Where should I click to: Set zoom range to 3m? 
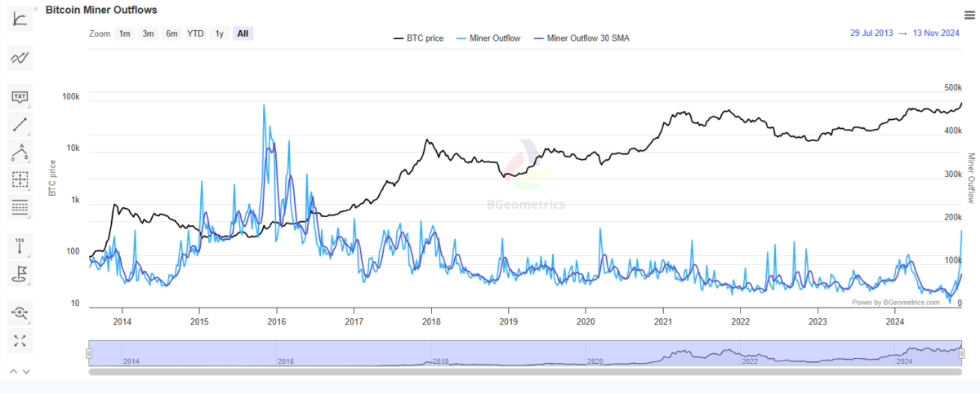click(148, 33)
